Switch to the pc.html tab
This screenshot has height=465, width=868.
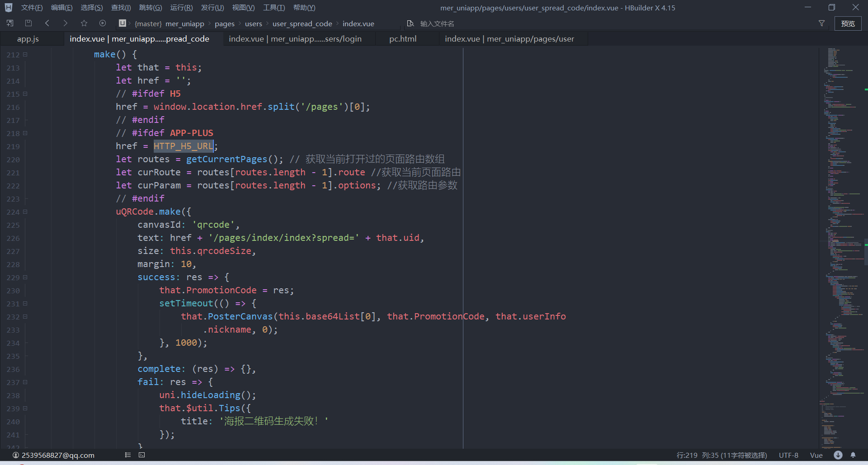(403, 39)
